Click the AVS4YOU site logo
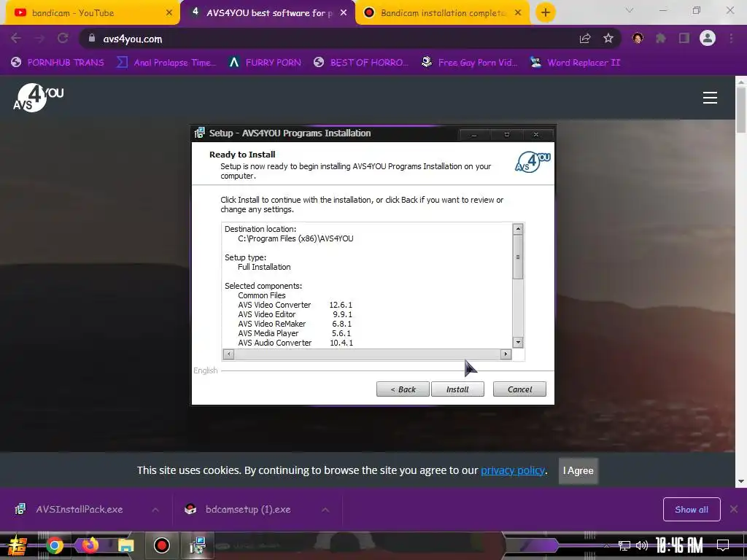The height and width of the screenshot is (560, 747). coord(38,98)
